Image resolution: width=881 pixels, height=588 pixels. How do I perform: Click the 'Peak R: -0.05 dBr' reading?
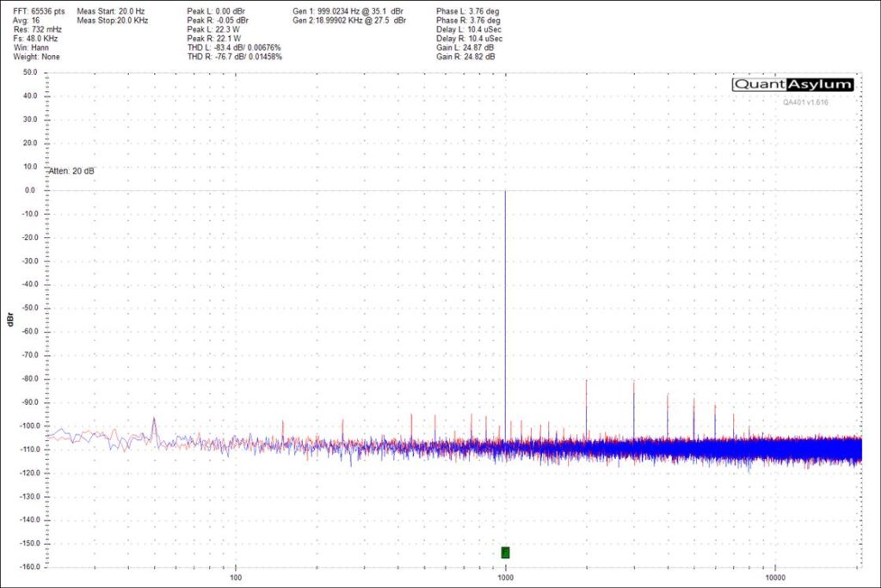(218, 21)
